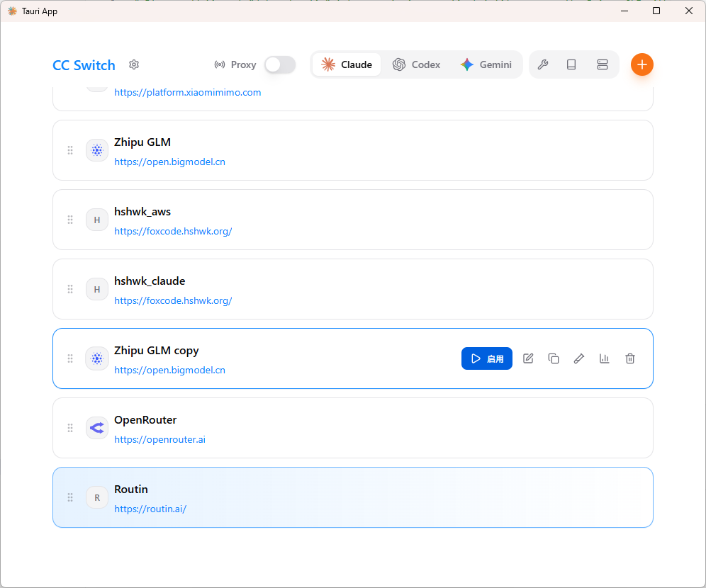Switch to the Gemini tab

(486, 64)
